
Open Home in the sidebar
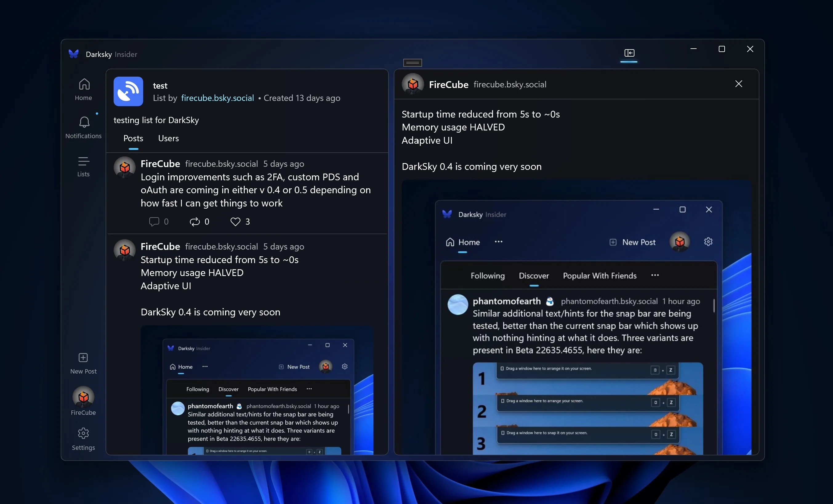(83, 90)
